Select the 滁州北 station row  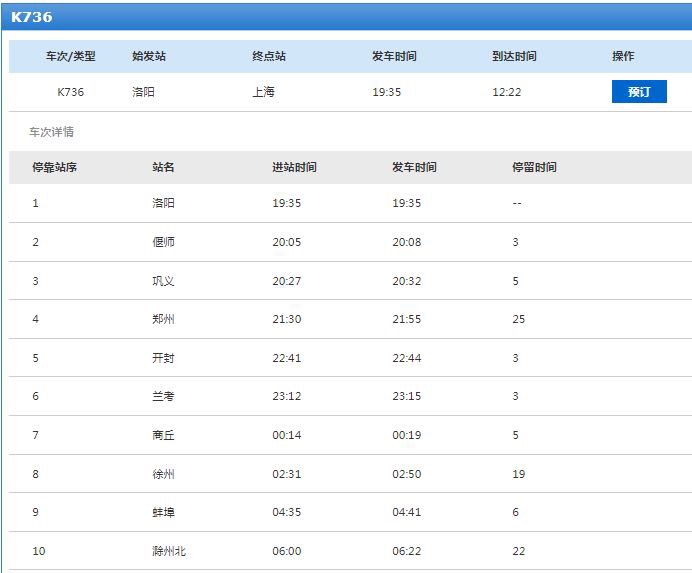(x=350, y=551)
